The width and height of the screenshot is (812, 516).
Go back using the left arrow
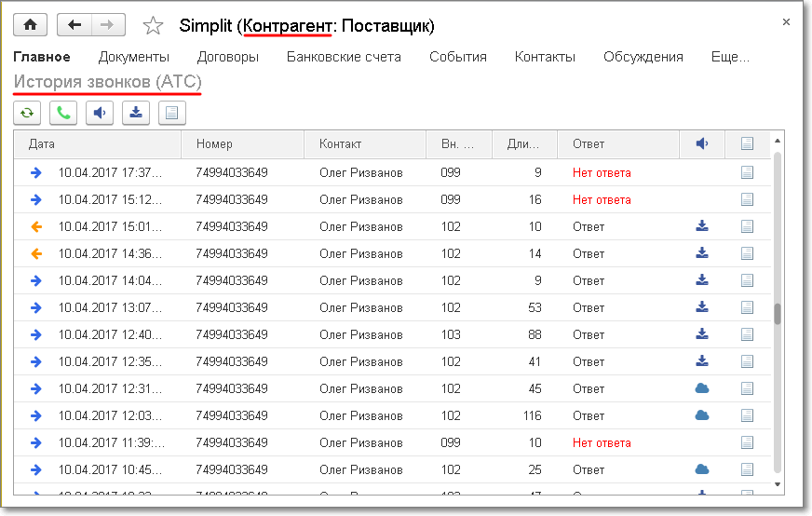(x=74, y=25)
